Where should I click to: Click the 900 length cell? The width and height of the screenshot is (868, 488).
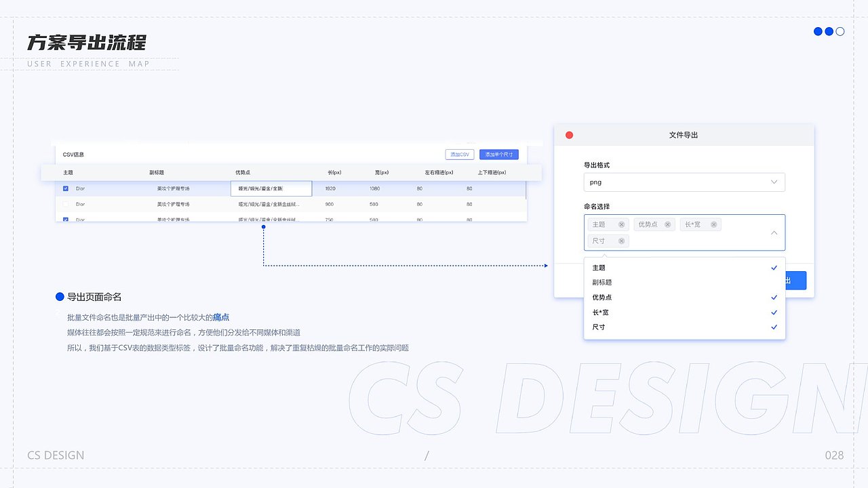tap(329, 204)
